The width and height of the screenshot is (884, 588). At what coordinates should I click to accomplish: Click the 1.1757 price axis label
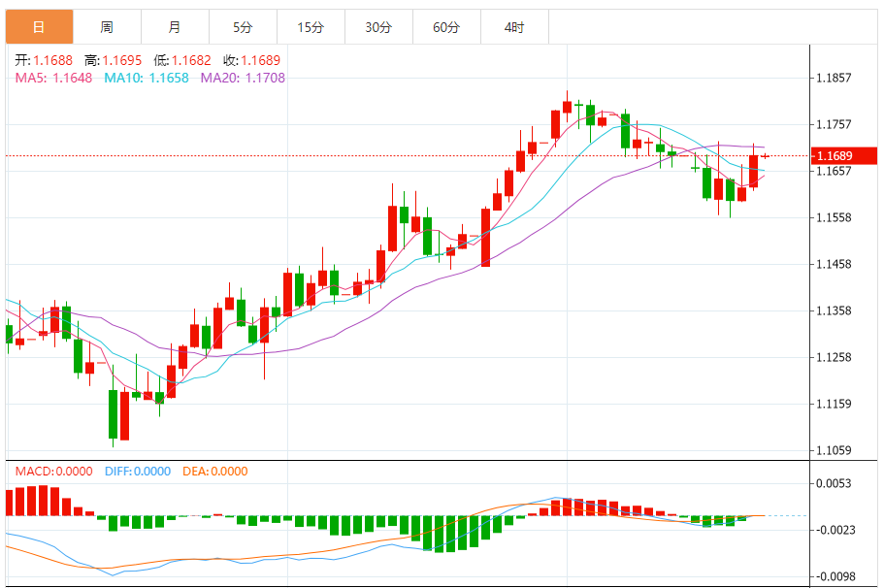point(834,124)
